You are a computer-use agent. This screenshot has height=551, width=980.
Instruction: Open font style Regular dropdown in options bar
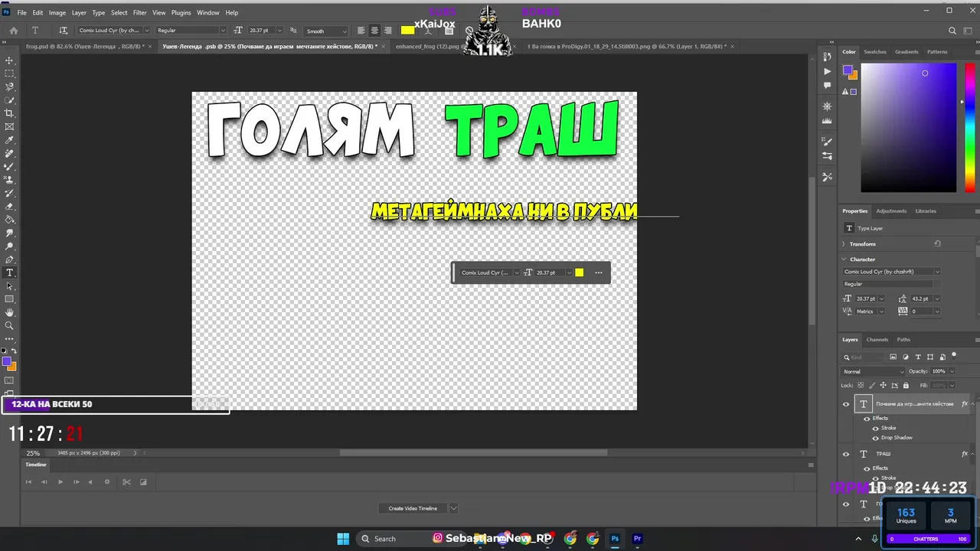(223, 31)
